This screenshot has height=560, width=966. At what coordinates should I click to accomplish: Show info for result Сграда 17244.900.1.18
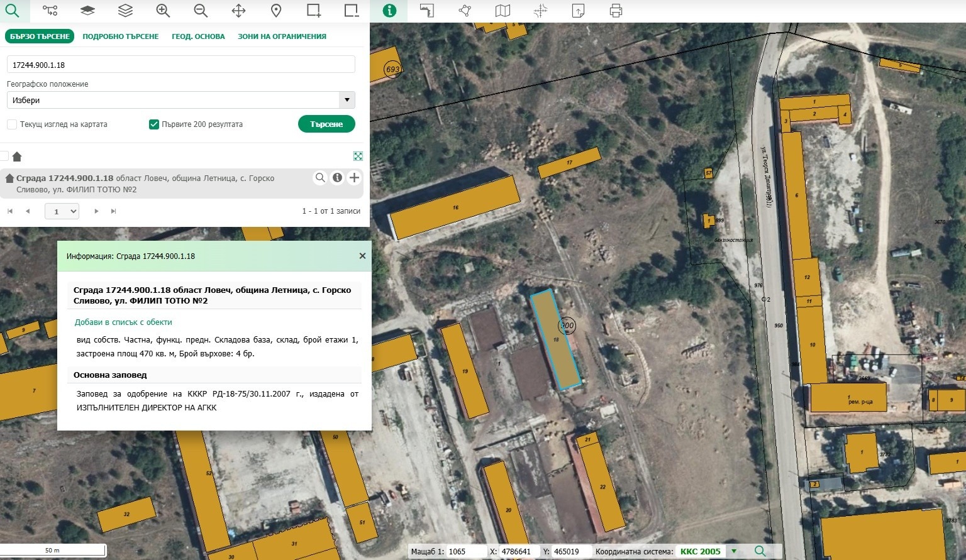337,178
